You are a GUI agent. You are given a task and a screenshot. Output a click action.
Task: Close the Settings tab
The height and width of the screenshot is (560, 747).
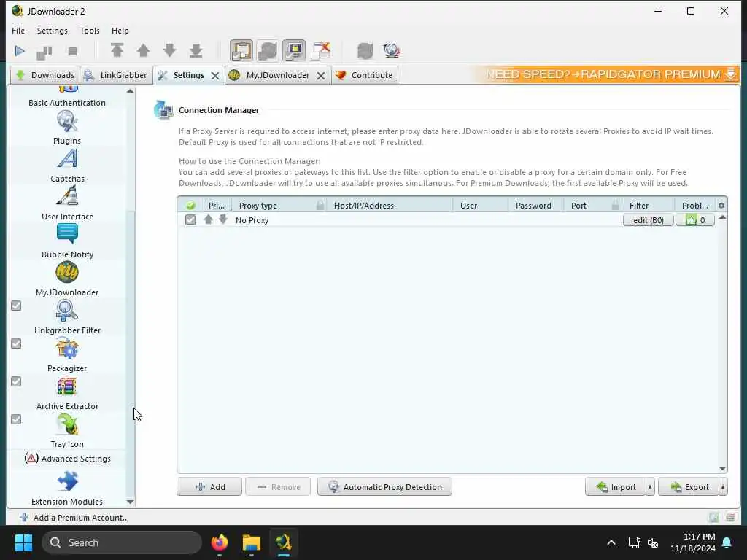click(215, 76)
